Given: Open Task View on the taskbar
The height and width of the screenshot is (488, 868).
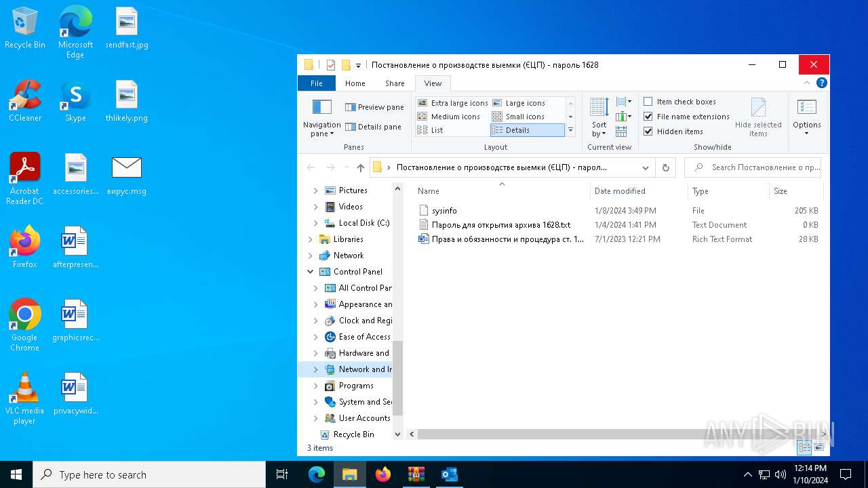Looking at the screenshot, I should (282, 474).
